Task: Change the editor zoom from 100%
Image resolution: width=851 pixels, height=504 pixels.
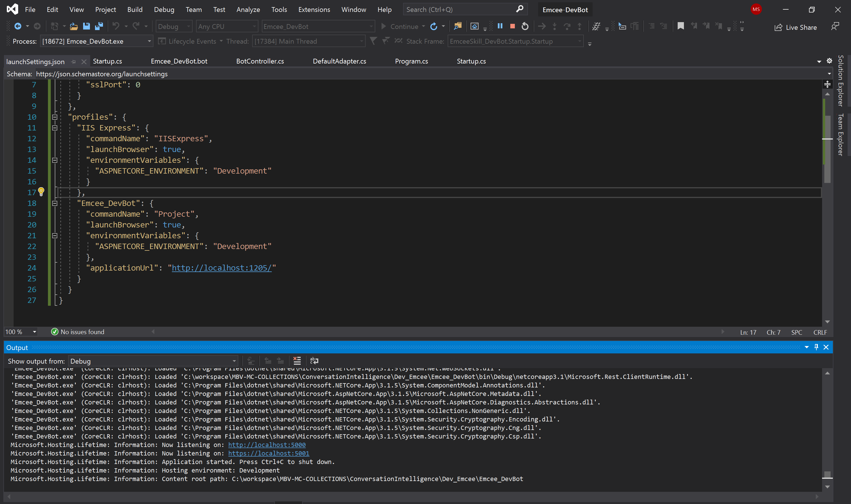Action: 20,332
